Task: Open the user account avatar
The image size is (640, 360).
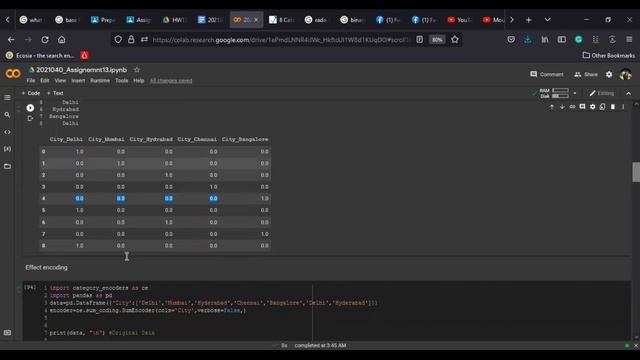Action: (625, 74)
